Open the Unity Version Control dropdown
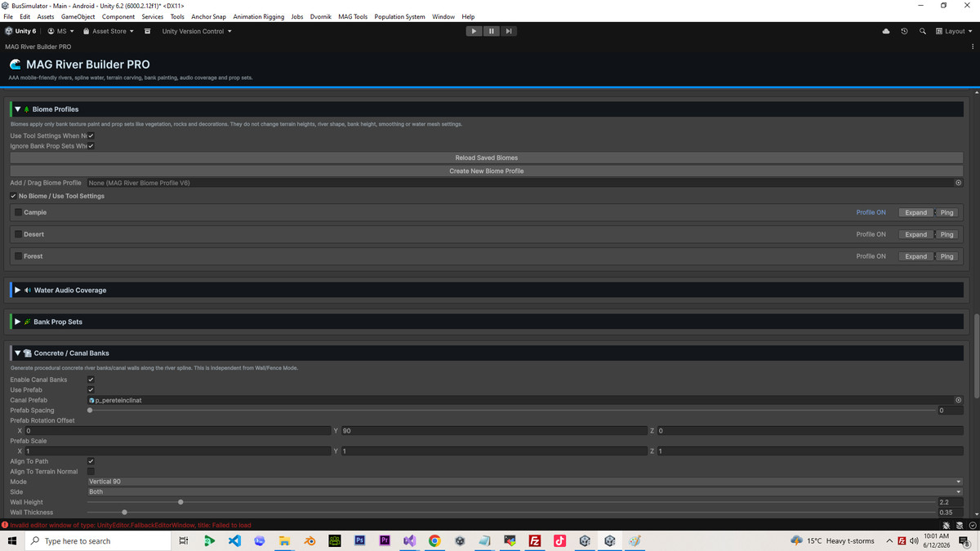The image size is (980, 551). (x=197, y=31)
